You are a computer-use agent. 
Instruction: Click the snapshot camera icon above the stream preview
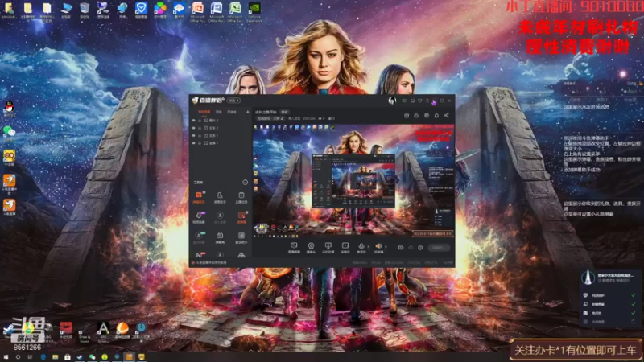coord(407,116)
